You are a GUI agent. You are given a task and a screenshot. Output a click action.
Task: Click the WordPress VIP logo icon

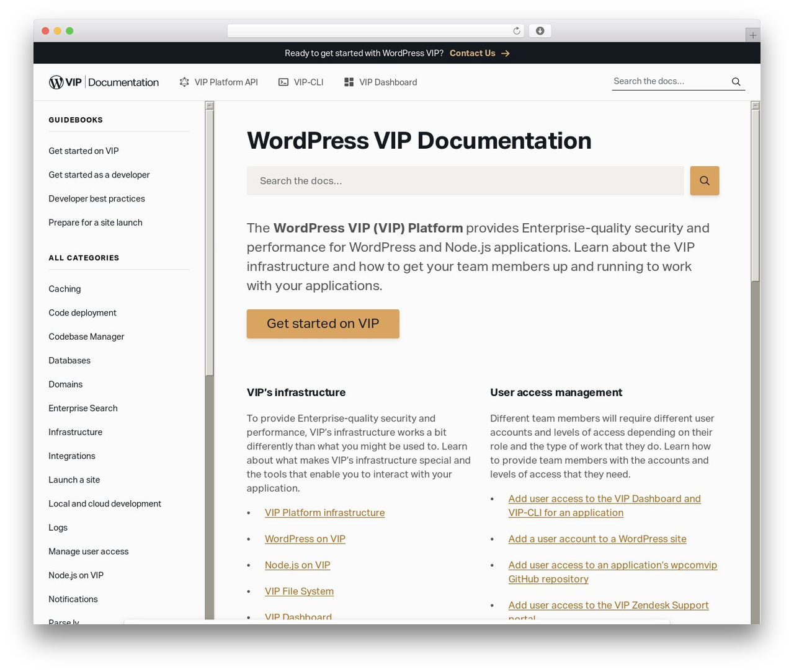click(x=56, y=82)
